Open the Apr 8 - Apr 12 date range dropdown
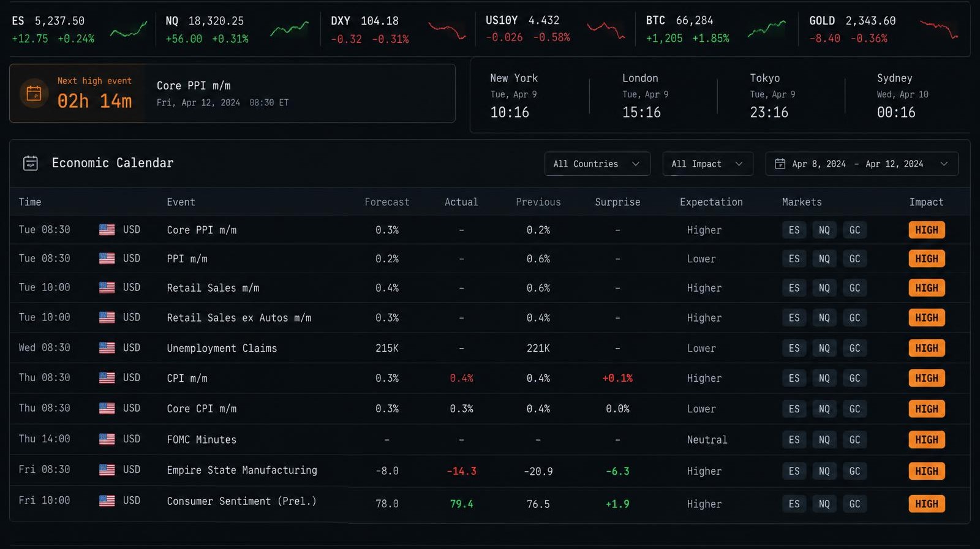Screen dimensions: 980x549 (x=862, y=164)
